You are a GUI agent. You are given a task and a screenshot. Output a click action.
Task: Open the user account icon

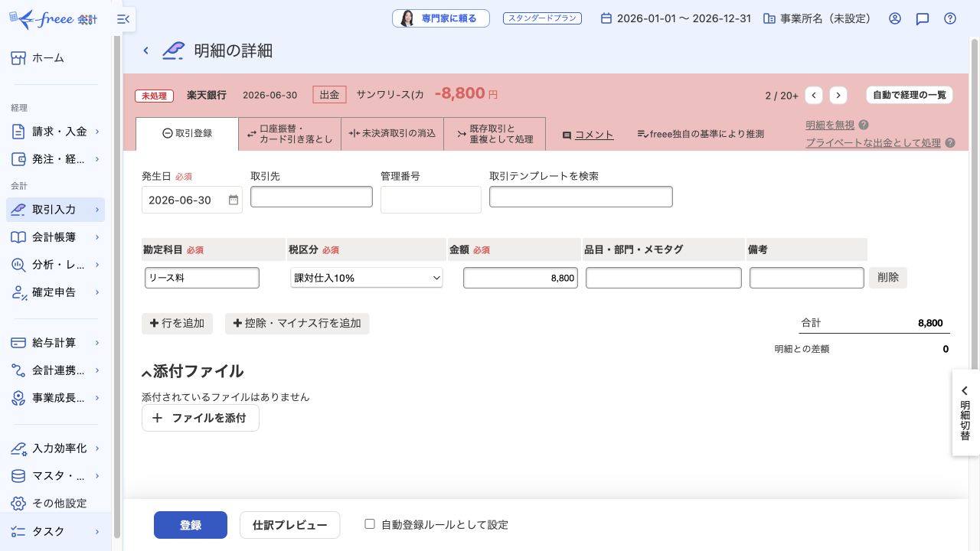click(x=895, y=18)
